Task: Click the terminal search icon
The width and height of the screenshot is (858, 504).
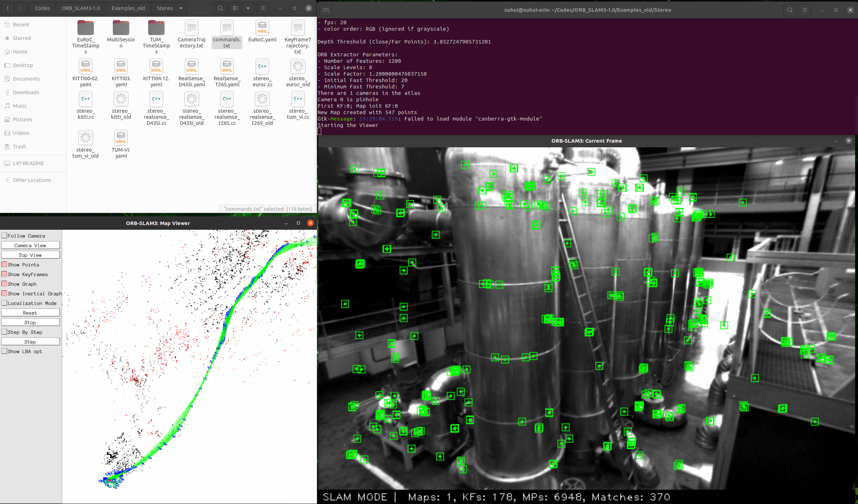Action: [789, 10]
